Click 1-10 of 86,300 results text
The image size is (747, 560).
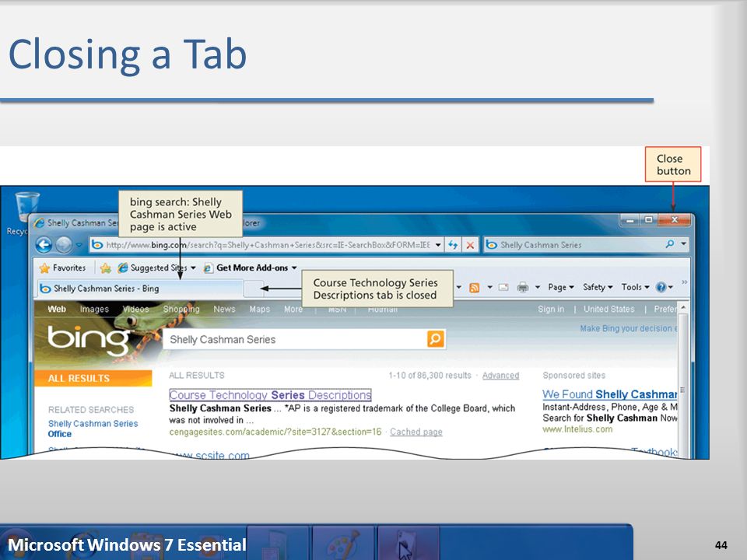point(430,375)
